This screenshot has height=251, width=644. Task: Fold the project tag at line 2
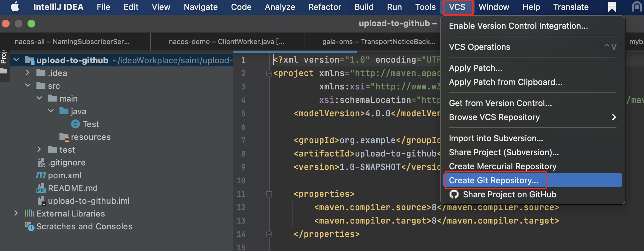coord(269,74)
